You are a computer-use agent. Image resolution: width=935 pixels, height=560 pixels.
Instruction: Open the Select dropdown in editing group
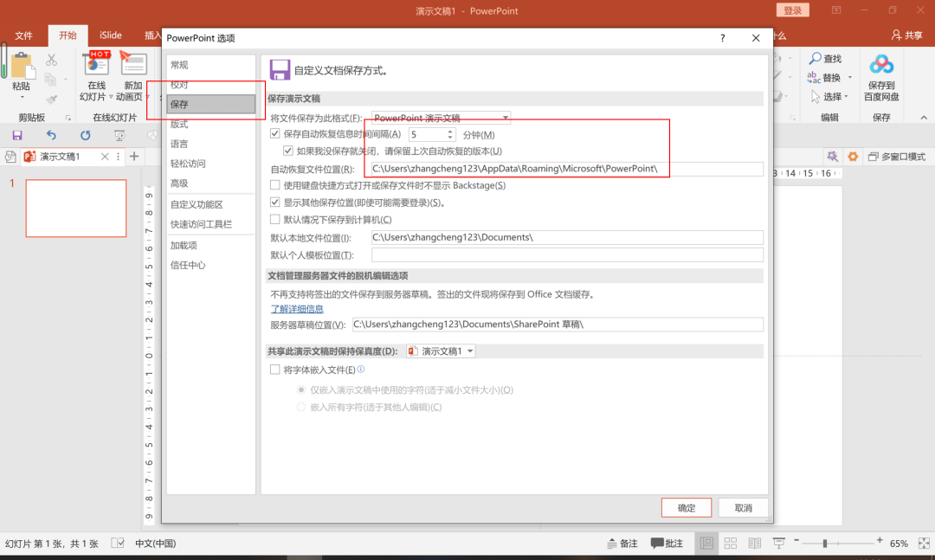(846, 97)
